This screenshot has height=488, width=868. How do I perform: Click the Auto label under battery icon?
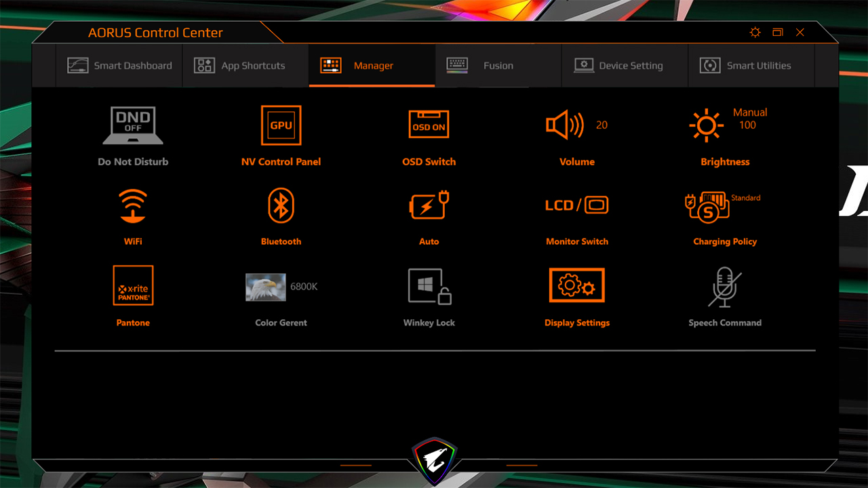(x=429, y=242)
